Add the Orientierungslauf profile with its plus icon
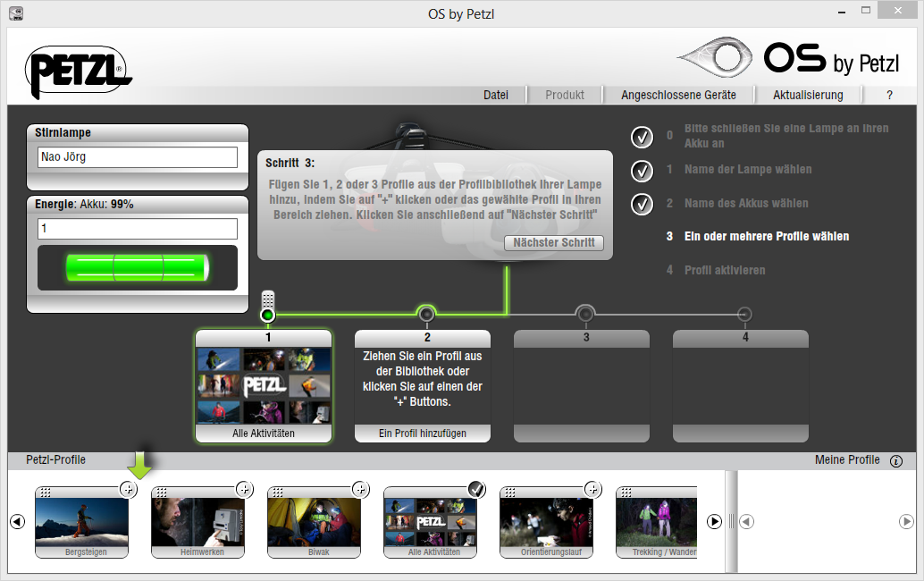This screenshot has height=581, width=924. tap(592, 489)
